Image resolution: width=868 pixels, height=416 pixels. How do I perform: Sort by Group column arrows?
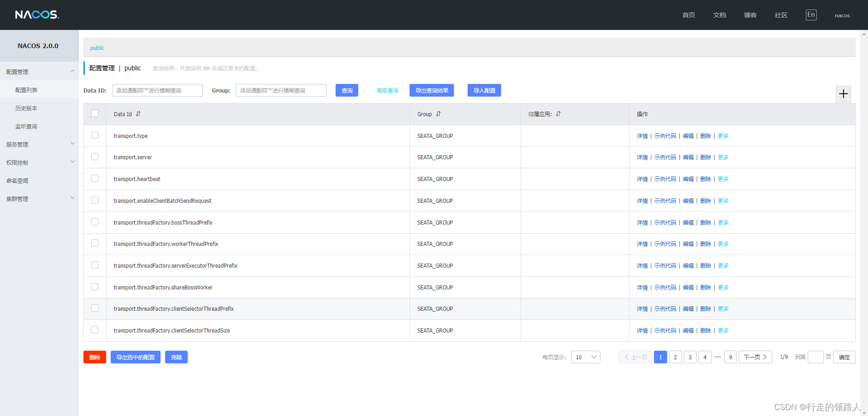[x=439, y=114]
